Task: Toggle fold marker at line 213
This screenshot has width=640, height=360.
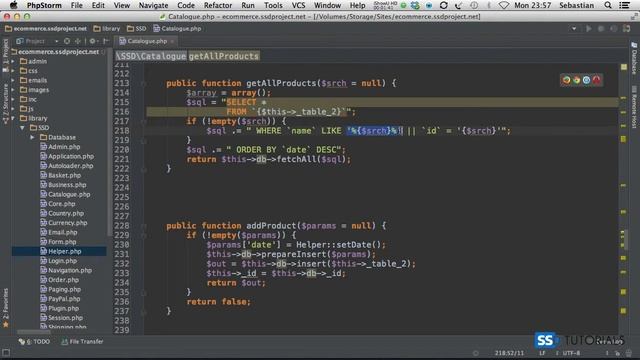Action: point(144,84)
